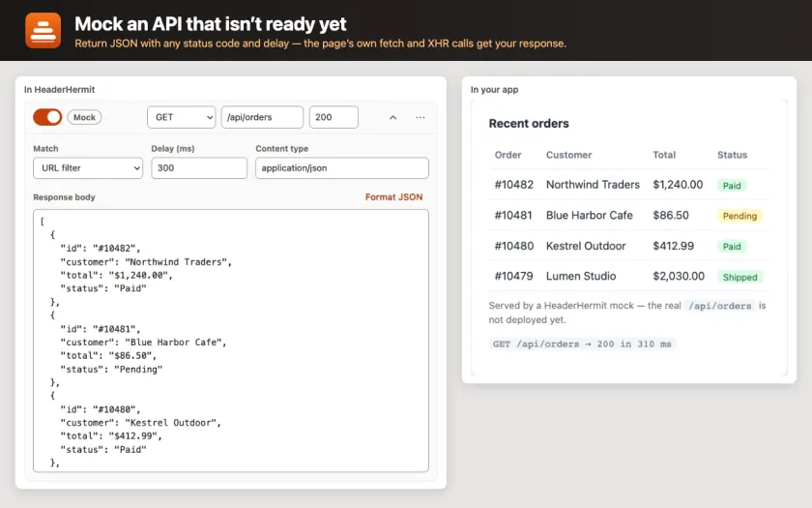This screenshot has width=812, height=508.
Task: Click the orange HeaderHermit logo icon
Action: point(43,31)
